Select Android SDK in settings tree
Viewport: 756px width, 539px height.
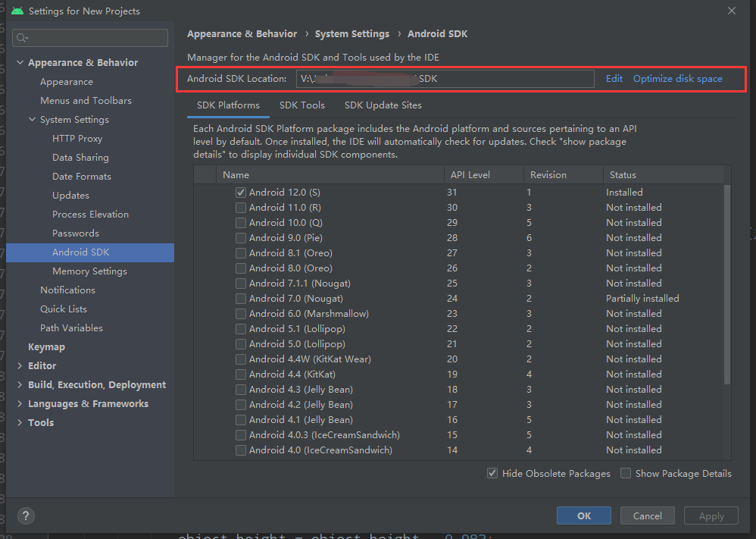click(90, 252)
